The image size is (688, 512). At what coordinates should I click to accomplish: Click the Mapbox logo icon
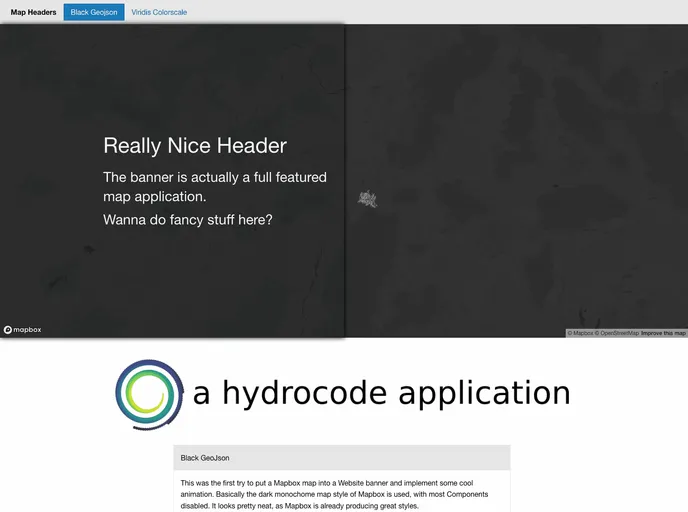[22, 329]
